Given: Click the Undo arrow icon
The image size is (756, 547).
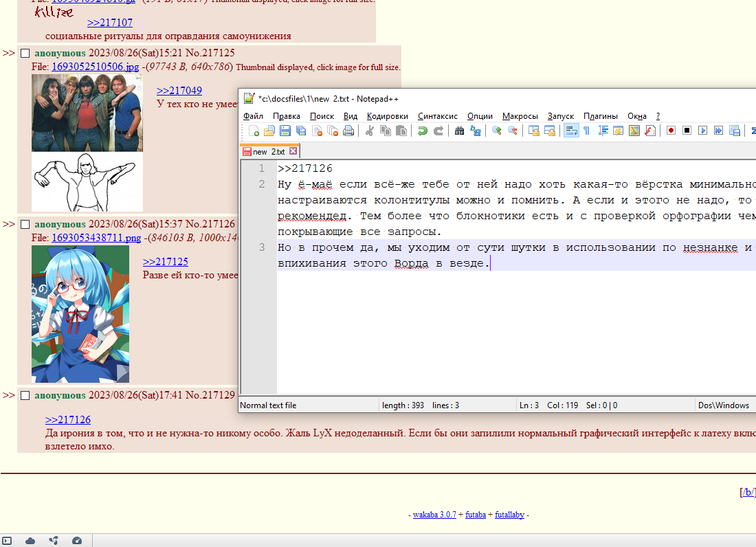Looking at the screenshot, I should pos(423,131).
